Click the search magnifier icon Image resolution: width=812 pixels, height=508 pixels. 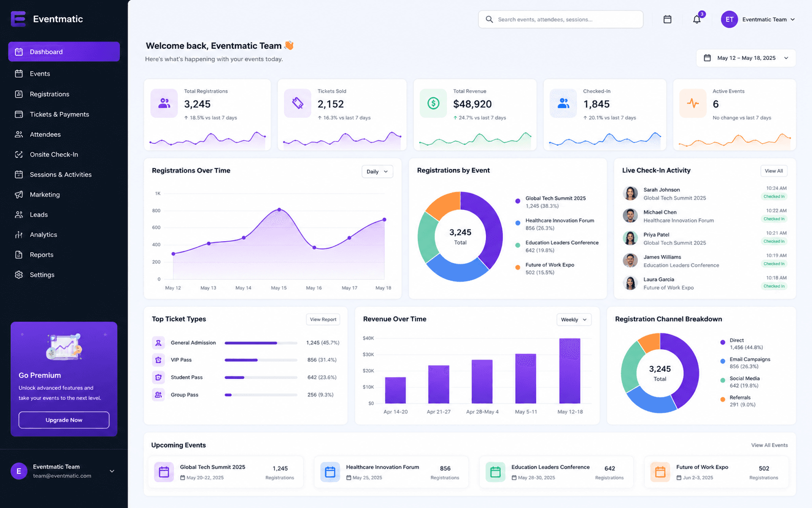click(489, 19)
